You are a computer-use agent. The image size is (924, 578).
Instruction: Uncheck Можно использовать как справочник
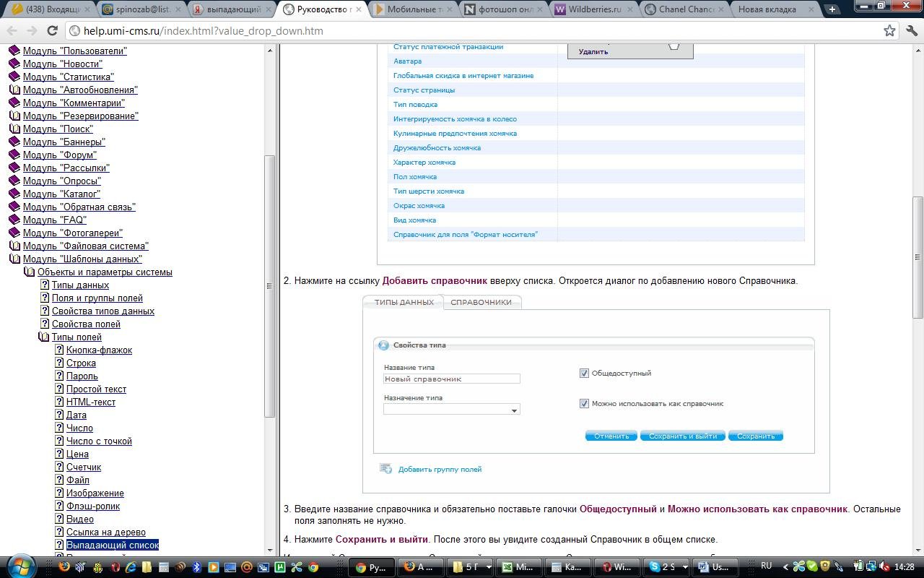tap(584, 404)
